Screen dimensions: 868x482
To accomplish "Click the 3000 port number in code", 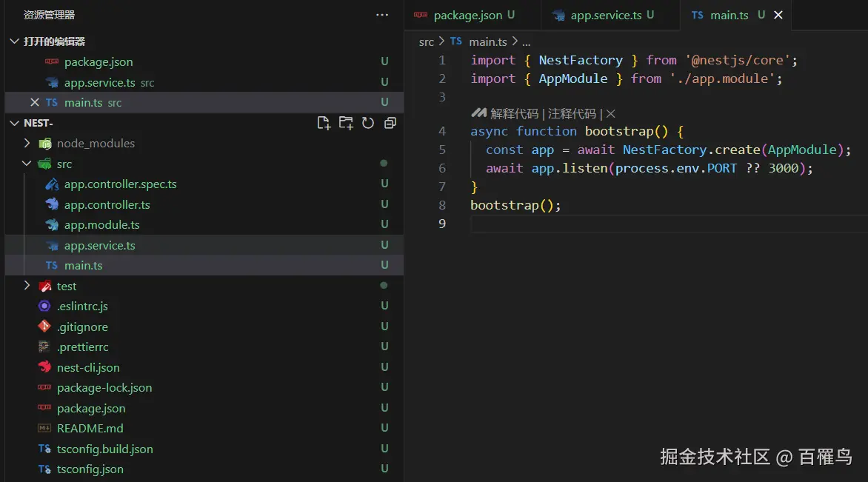I will pyautogui.click(x=783, y=168).
